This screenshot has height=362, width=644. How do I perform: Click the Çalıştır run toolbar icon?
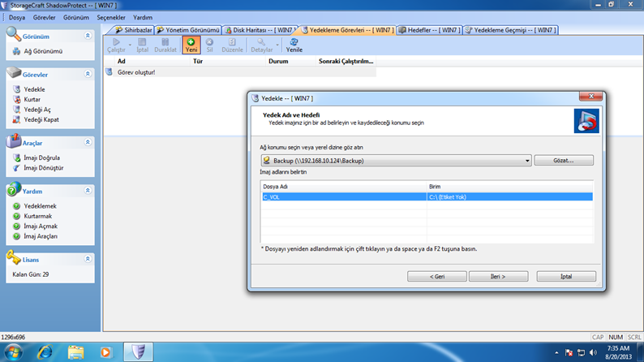coord(116,45)
